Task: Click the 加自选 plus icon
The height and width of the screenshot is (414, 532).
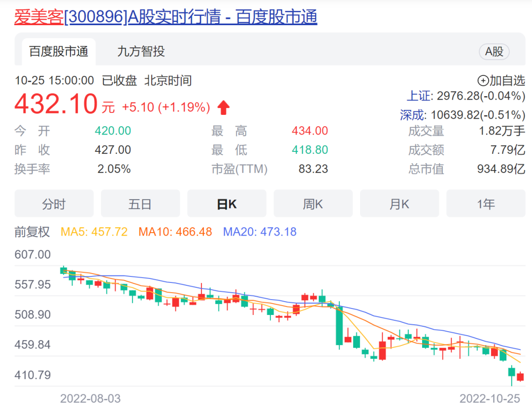Action: click(x=483, y=80)
